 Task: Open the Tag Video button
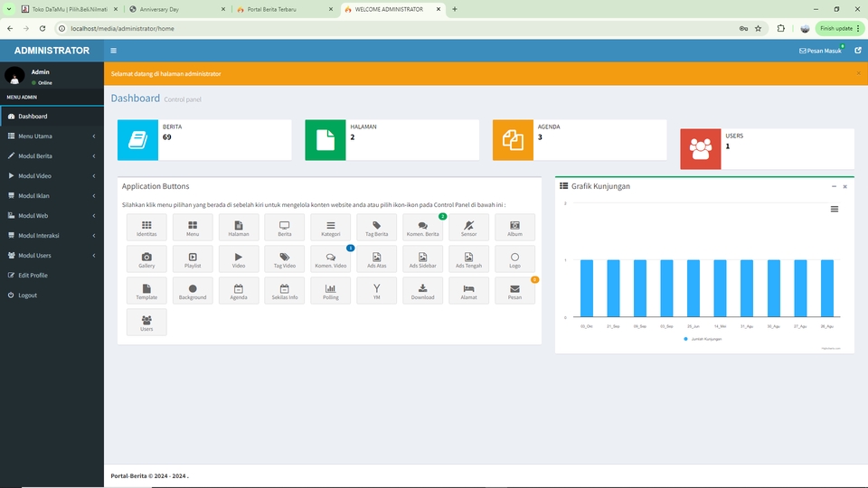285,259
